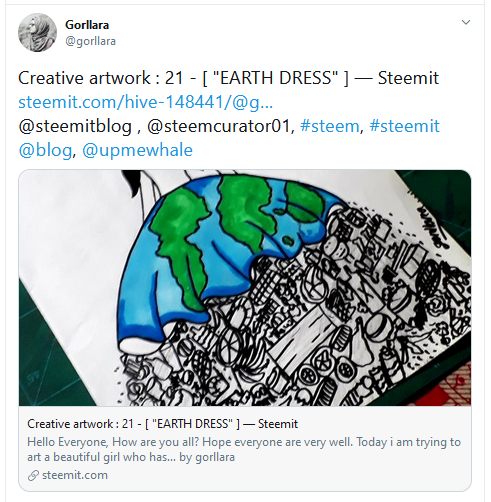Click the steemit.com domain in card footer
The height and width of the screenshot is (502, 491).
pyautogui.click(x=75, y=475)
